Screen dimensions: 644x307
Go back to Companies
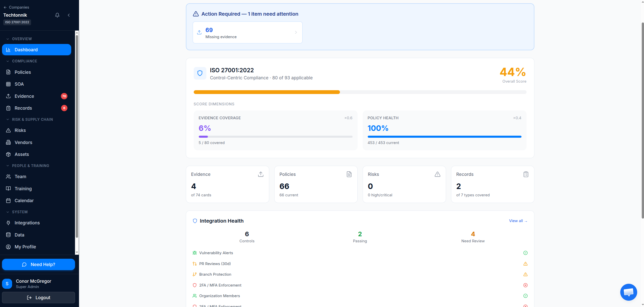(x=16, y=7)
